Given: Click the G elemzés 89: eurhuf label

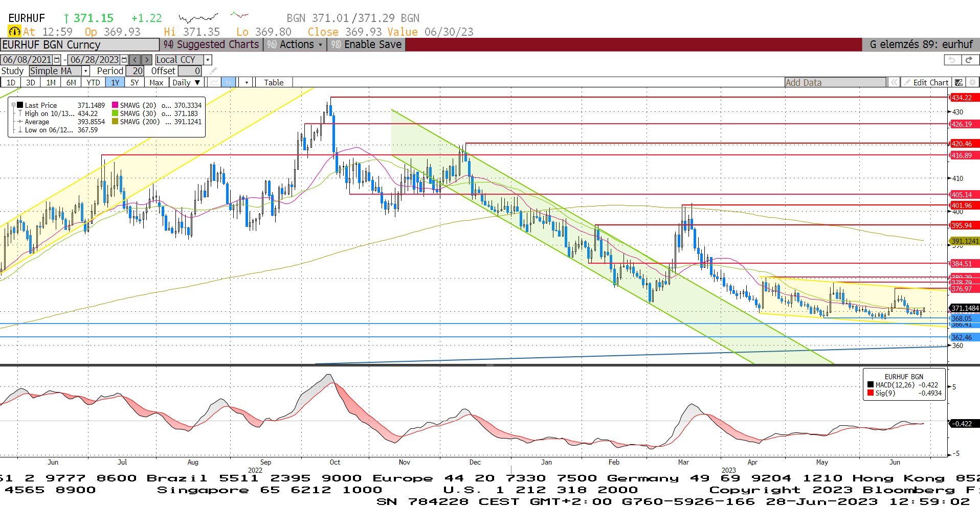Looking at the screenshot, I should pyautogui.click(x=921, y=44).
